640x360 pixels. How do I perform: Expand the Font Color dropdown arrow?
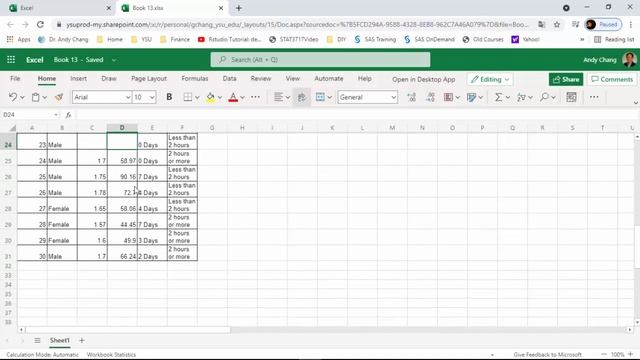pos(242,97)
